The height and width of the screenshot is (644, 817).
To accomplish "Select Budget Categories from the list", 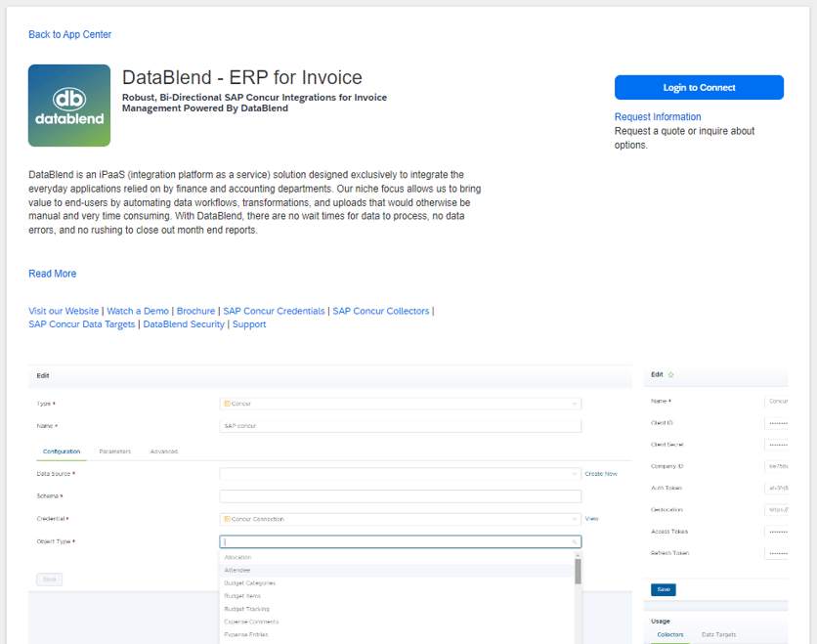I will coord(397,583).
